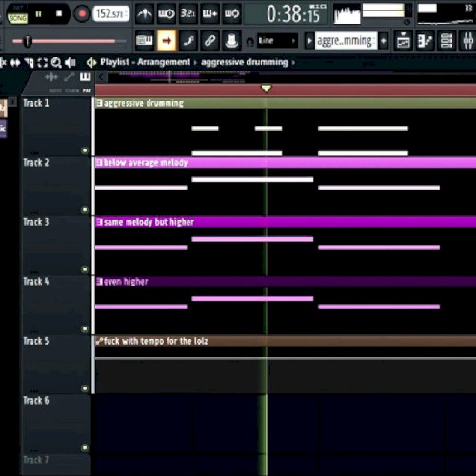Show pattern clips piano icon
Image resolution: width=476 pixels, height=476 pixels.
click(x=85, y=77)
